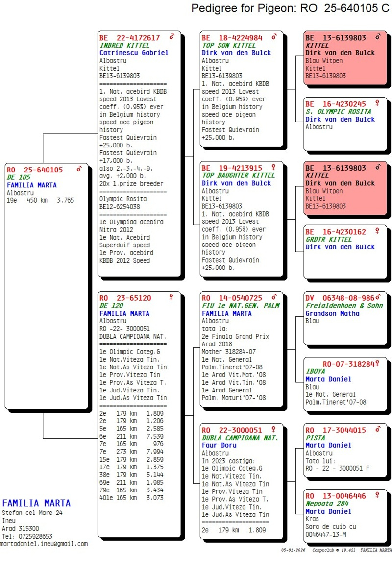Click female symbol beside RO 23-65120

pyautogui.click(x=171, y=297)
